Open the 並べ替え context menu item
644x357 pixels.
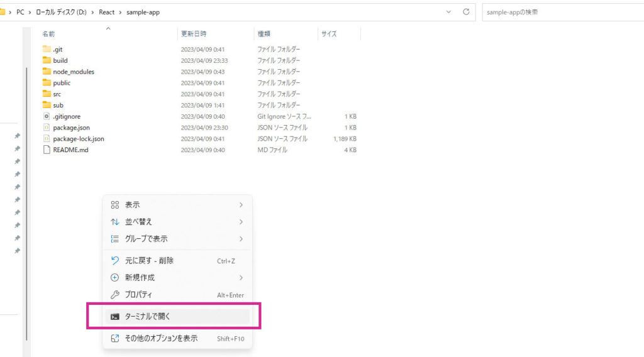point(177,222)
